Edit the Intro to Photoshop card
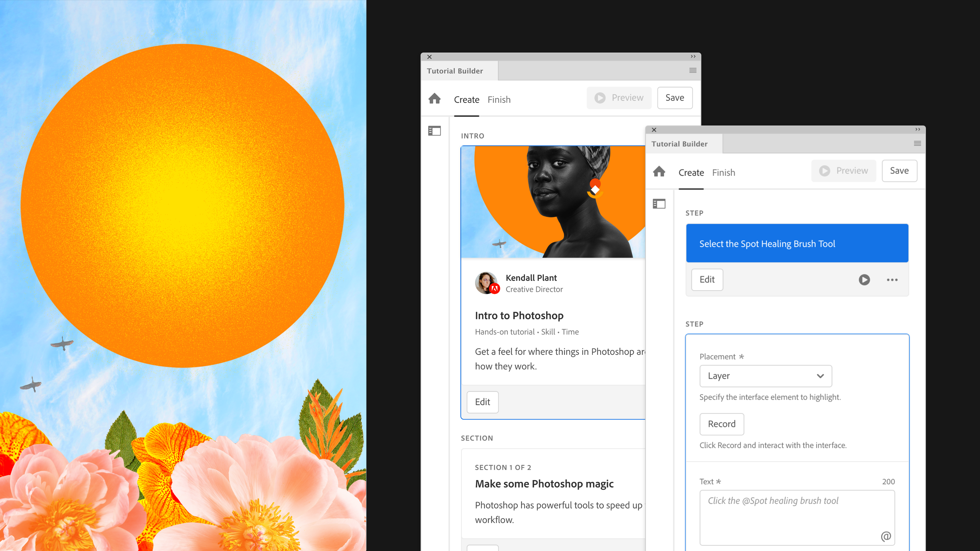This screenshot has height=551, width=980. (482, 402)
